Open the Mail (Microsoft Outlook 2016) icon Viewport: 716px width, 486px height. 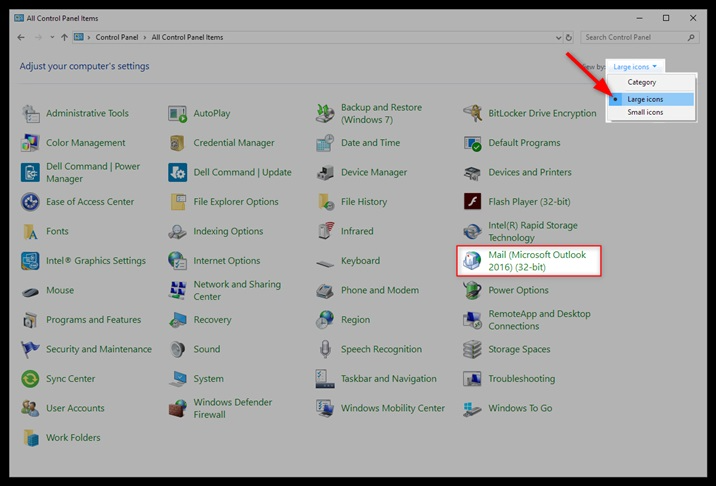click(x=472, y=261)
